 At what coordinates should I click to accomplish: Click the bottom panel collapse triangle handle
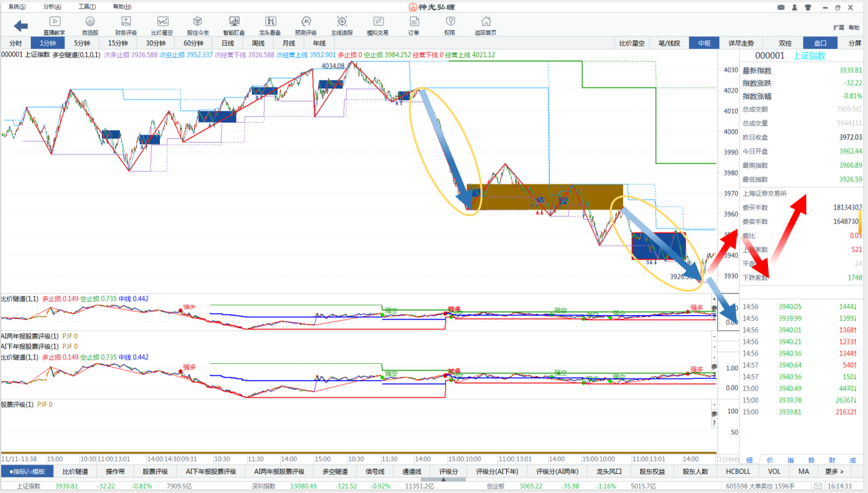444,479
